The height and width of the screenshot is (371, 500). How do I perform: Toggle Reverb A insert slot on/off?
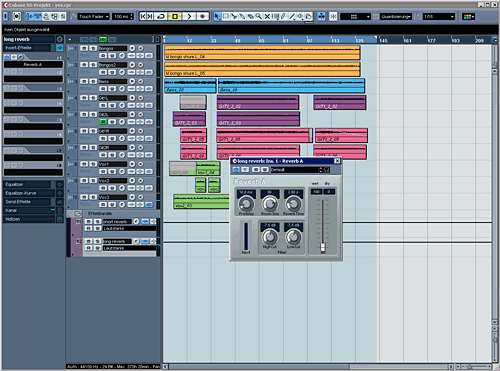[x=7, y=57]
